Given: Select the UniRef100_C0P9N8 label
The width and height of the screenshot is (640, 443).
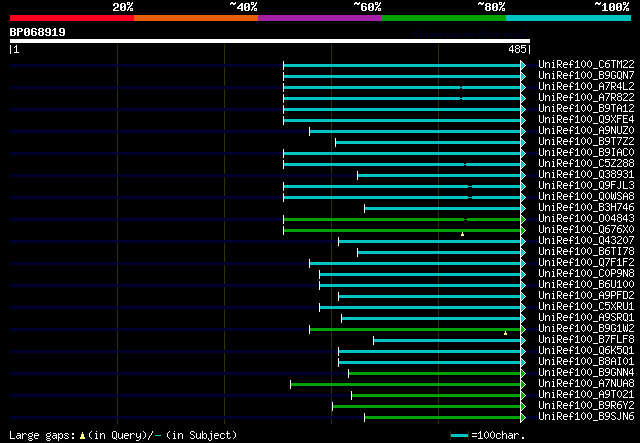Looking at the screenshot, I should [x=586, y=274].
